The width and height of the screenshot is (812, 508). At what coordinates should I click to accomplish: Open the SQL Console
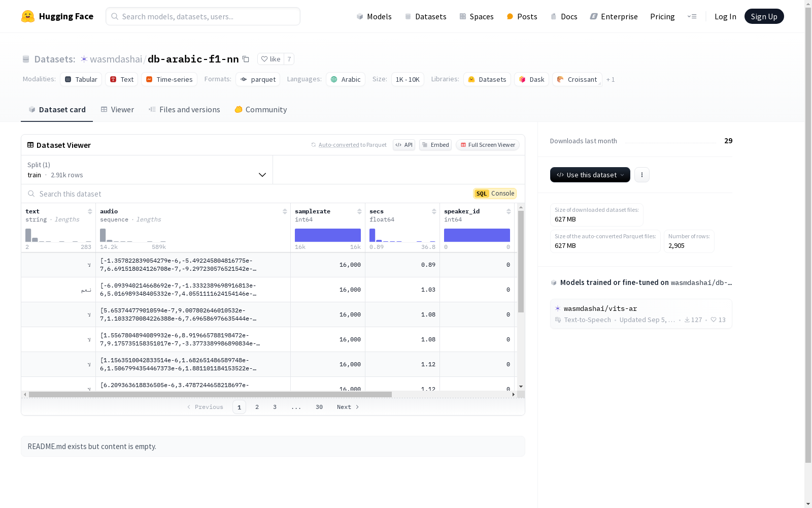[x=495, y=194]
